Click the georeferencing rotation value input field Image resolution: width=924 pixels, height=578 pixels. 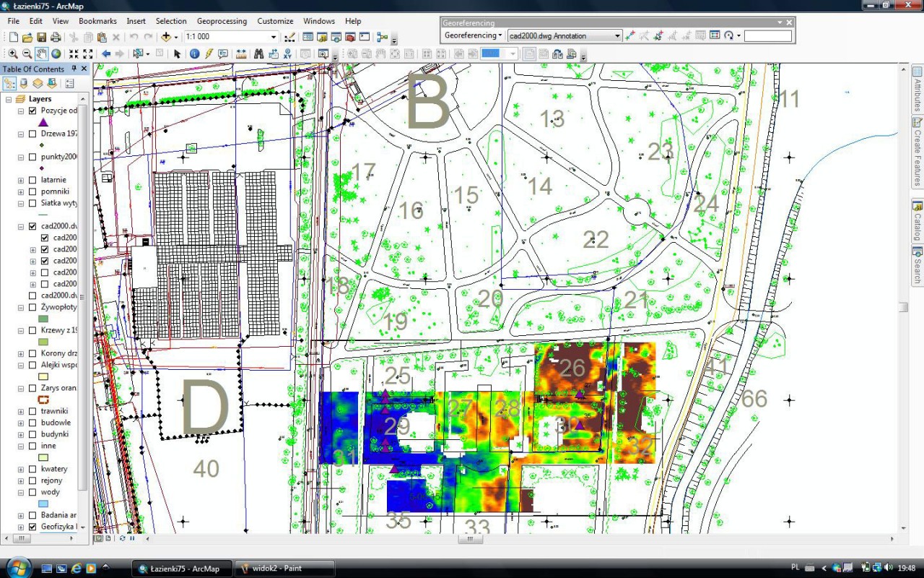pos(768,35)
